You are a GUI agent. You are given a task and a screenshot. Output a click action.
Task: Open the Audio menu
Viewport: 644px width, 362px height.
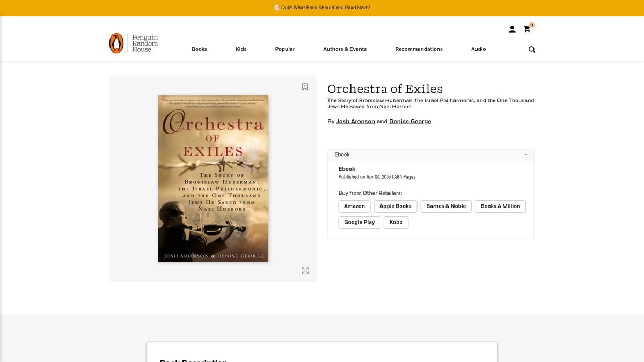click(478, 49)
